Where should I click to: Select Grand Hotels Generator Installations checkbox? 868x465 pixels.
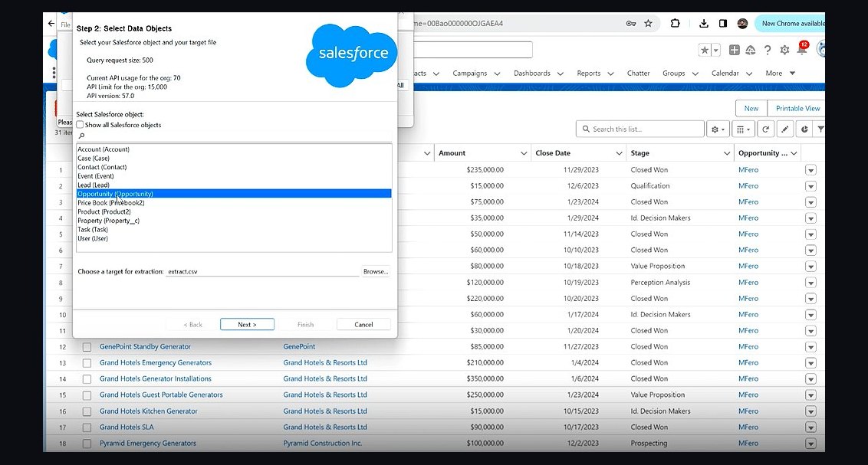87,379
